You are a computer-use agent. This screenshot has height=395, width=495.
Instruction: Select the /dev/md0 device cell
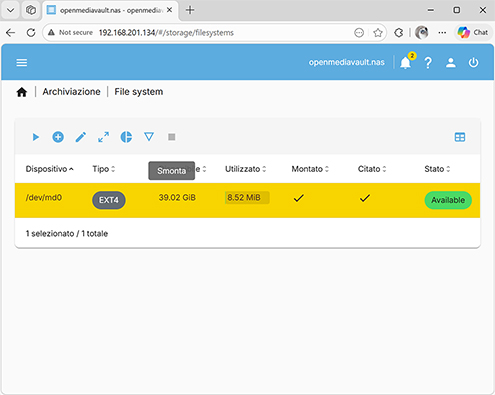click(44, 198)
